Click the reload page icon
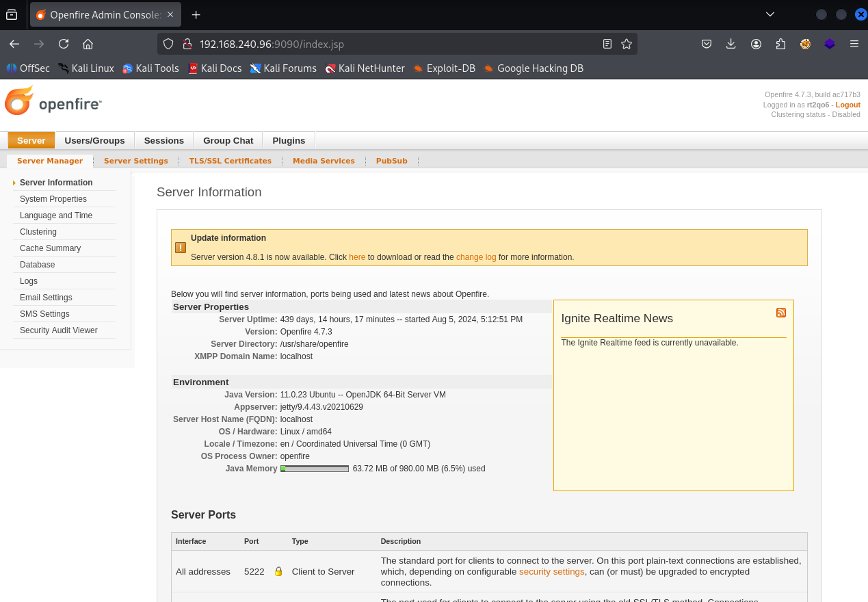 click(64, 44)
